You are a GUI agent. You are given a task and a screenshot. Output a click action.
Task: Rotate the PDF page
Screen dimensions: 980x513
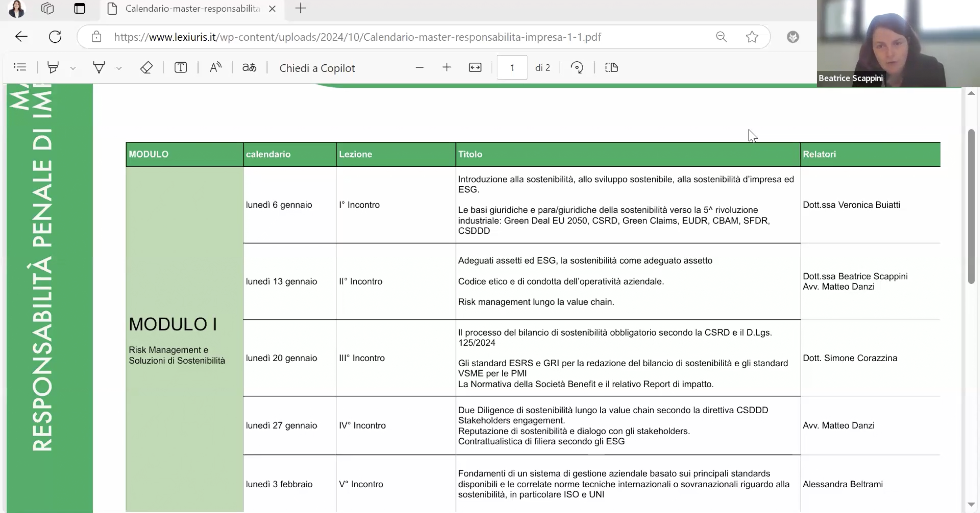(x=577, y=67)
